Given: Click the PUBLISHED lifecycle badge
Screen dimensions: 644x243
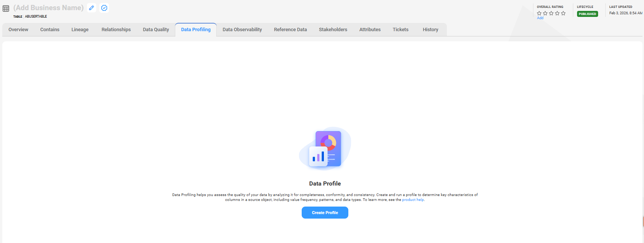Looking at the screenshot, I should pyautogui.click(x=588, y=14).
